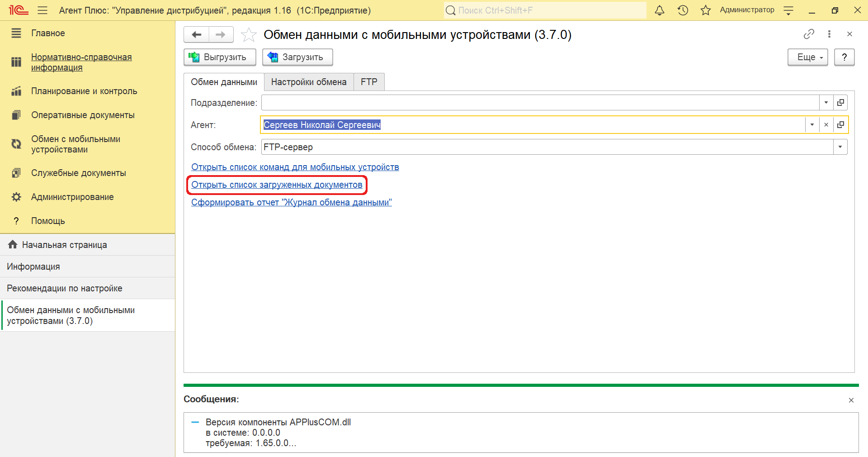Add form to favorites with star icon
868x457 pixels.
[x=249, y=35]
